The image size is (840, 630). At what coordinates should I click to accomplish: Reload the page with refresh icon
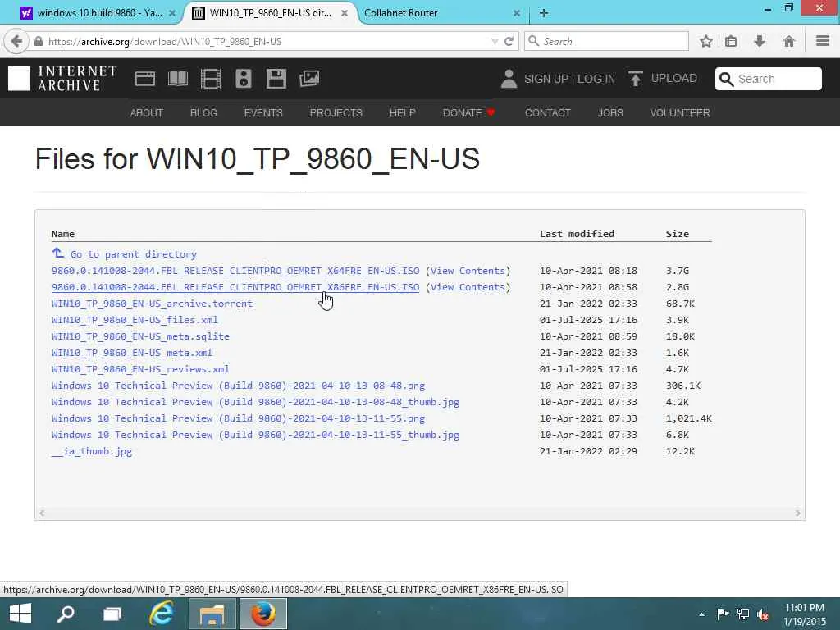(509, 41)
